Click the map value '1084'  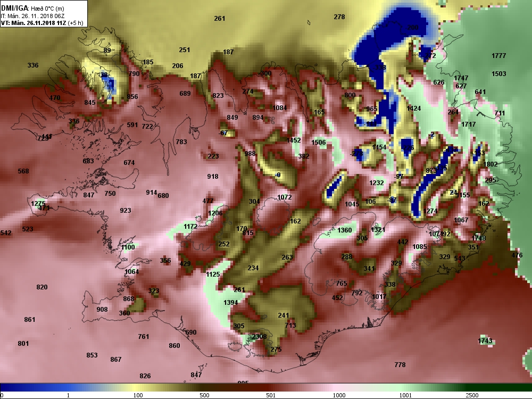point(280,108)
